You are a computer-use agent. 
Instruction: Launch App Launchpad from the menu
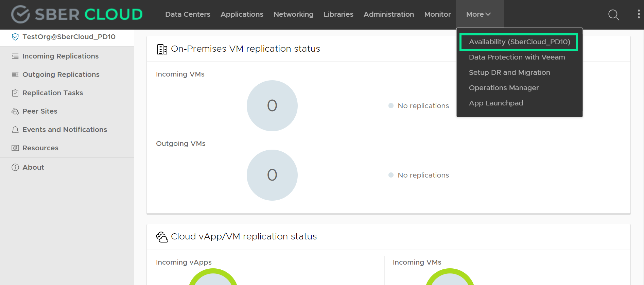click(496, 103)
